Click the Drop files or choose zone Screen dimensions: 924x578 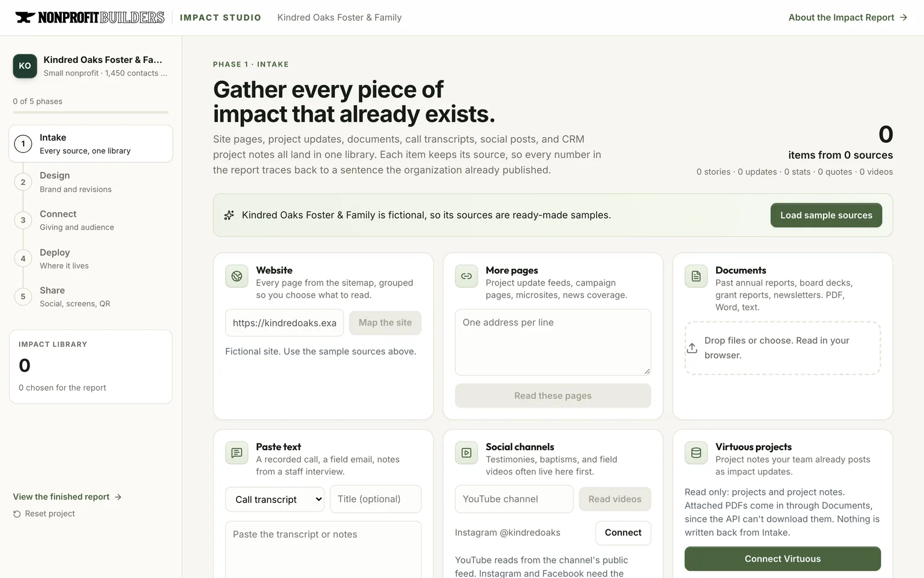point(783,348)
